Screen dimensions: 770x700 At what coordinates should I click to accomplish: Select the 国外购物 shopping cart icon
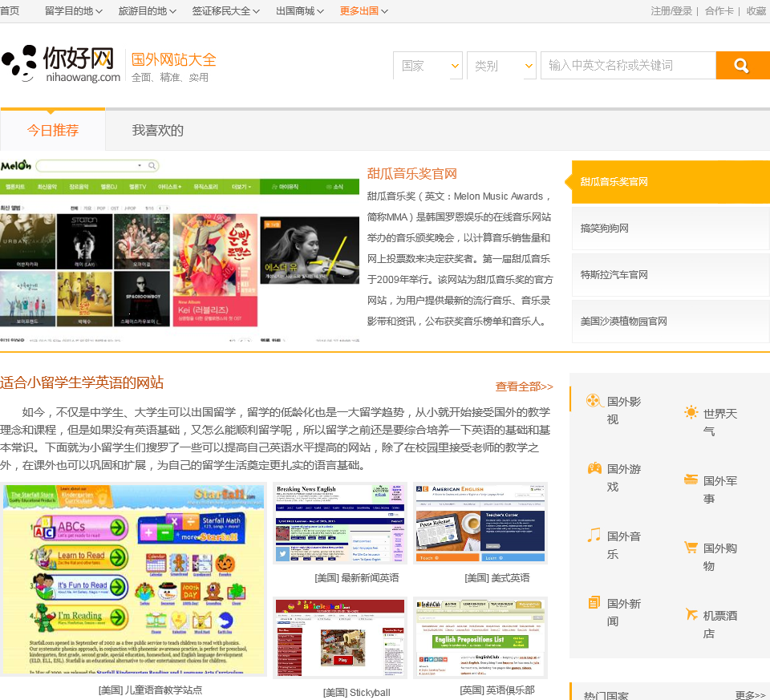coord(691,547)
